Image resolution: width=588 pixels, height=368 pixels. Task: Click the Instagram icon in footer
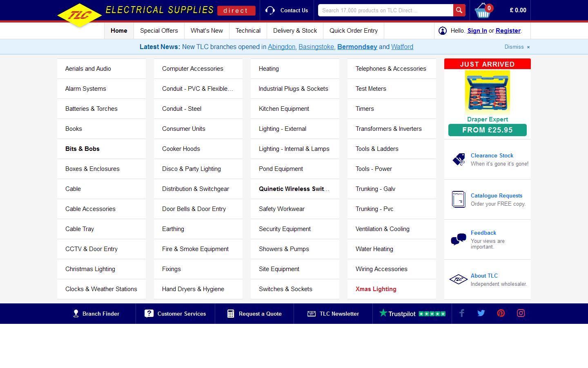pyautogui.click(x=521, y=313)
